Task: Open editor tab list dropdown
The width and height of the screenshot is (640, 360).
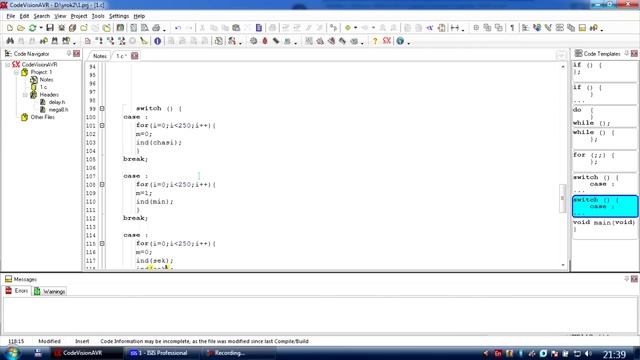Action: [561, 56]
